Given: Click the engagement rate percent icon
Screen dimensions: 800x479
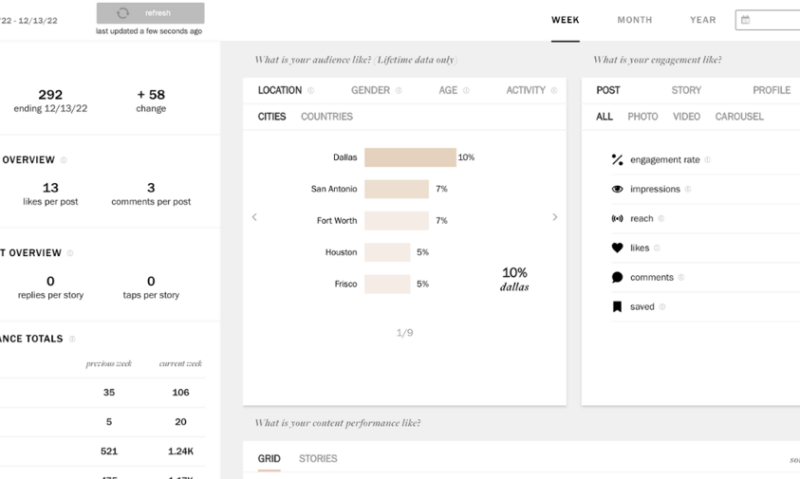Looking at the screenshot, I should 617,159.
